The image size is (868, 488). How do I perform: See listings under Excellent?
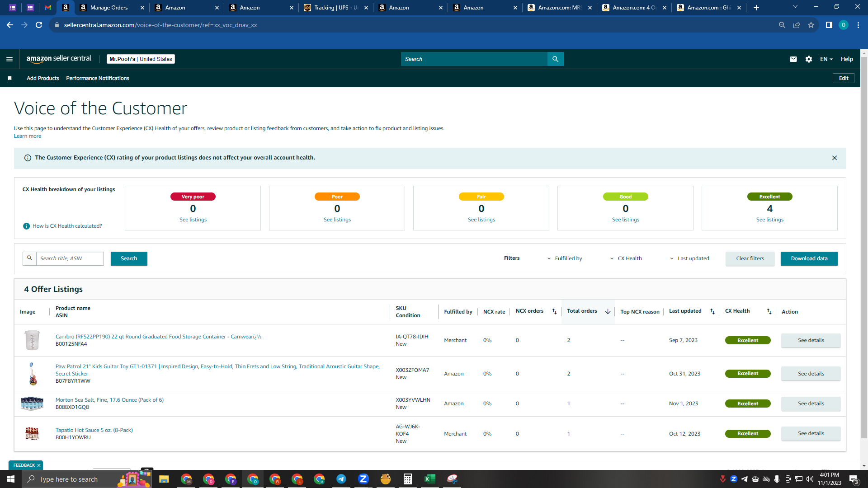click(770, 220)
